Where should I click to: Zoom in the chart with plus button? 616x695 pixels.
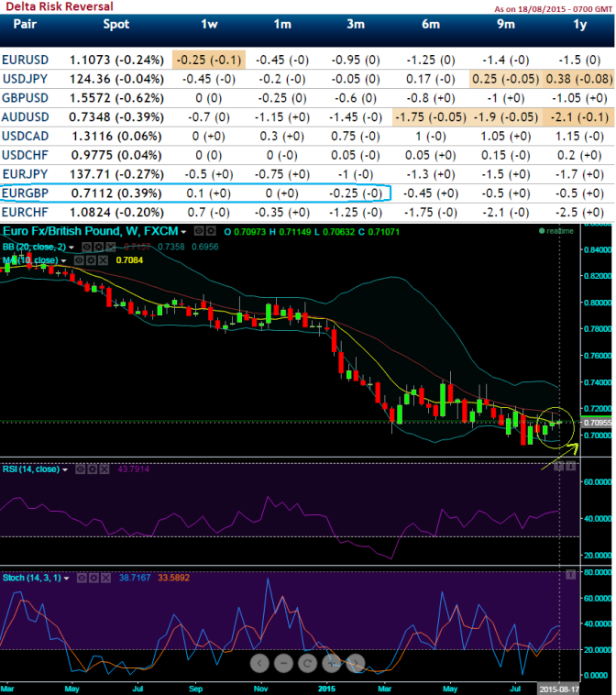(x=331, y=662)
